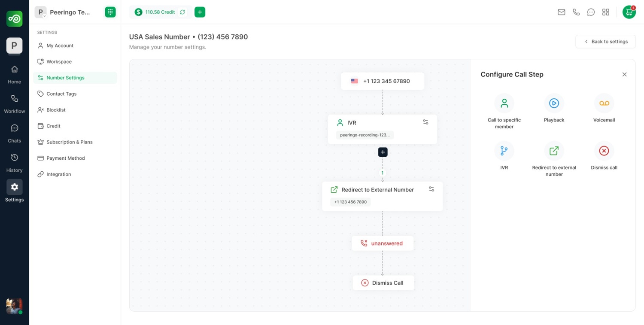This screenshot has width=644, height=325.
Task: Click the phone icon in header
Action: click(576, 12)
